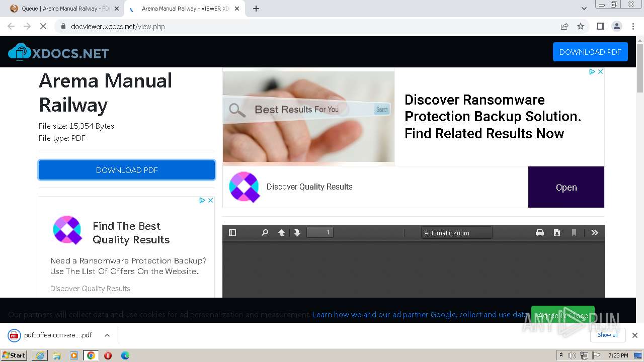Click the blue DOWNLOAD PDF button in header
Screen dimensions: 644x362
[590, 52]
